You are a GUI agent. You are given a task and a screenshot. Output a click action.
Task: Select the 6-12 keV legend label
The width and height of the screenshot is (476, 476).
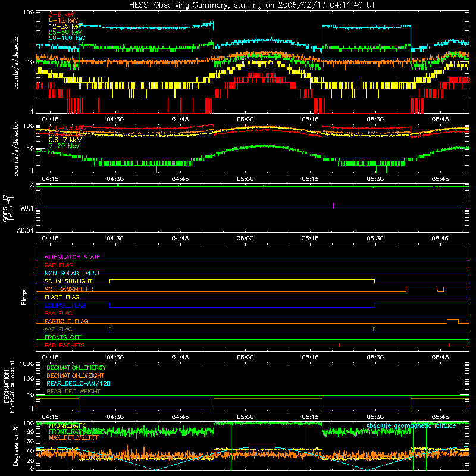[64, 20]
